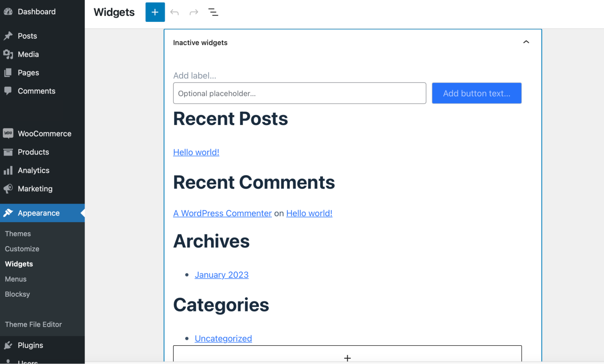Click the redo arrow toolbar icon
The image size is (604, 364).
click(x=194, y=12)
